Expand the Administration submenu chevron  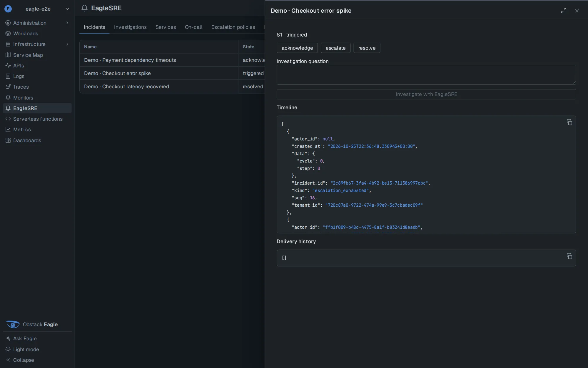pyautogui.click(x=67, y=23)
